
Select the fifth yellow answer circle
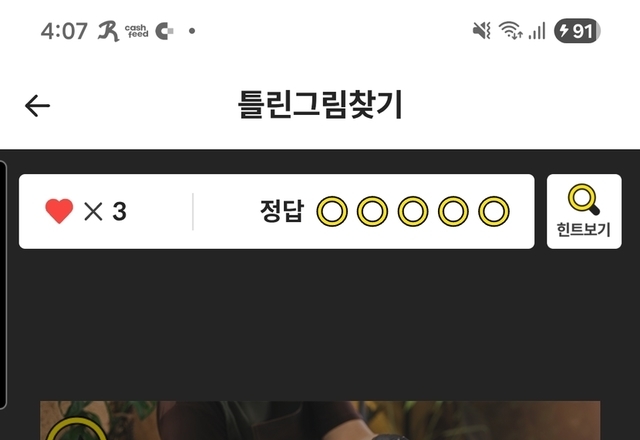tap(494, 211)
